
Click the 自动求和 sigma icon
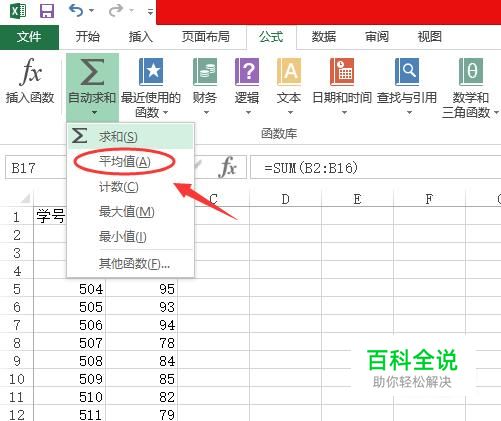pyautogui.click(x=92, y=72)
